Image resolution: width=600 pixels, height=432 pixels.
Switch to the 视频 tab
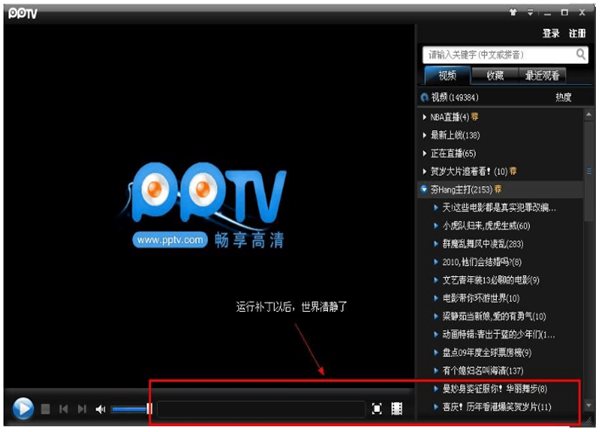(447, 76)
